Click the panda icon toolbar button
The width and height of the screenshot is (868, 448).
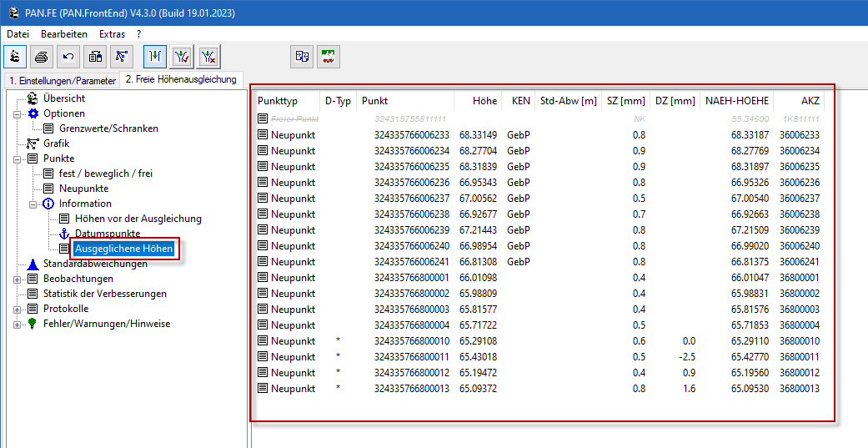click(15, 57)
